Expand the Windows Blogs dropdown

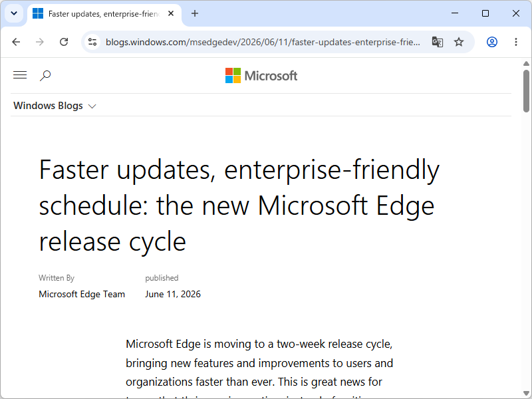[55, 106]
